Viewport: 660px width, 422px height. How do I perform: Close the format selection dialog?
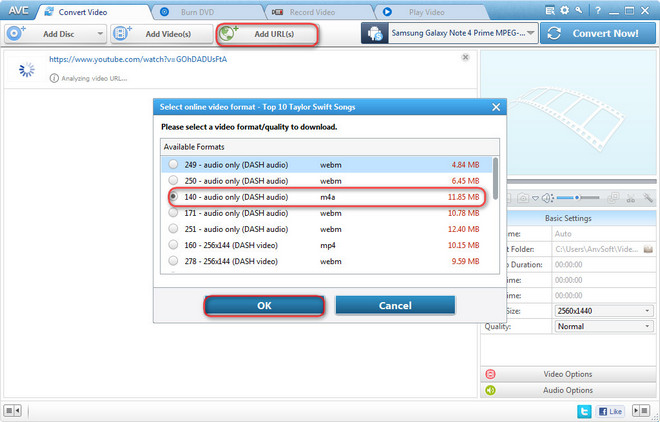pos(496,107)
